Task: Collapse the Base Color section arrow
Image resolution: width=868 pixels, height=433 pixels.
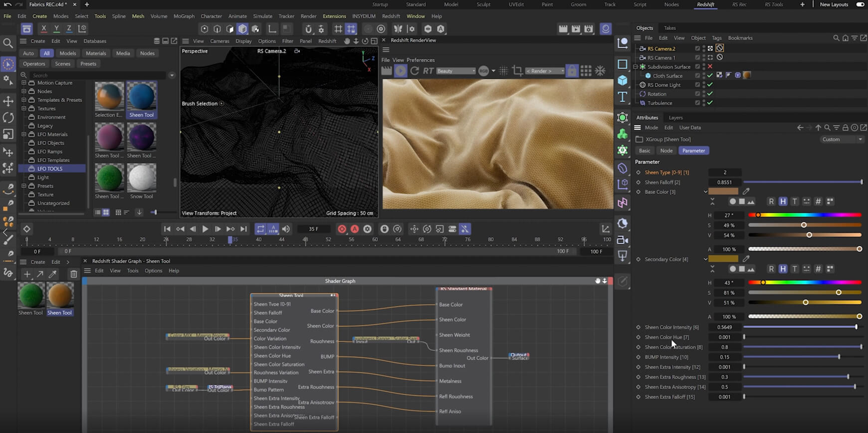Action: [705, 192]
